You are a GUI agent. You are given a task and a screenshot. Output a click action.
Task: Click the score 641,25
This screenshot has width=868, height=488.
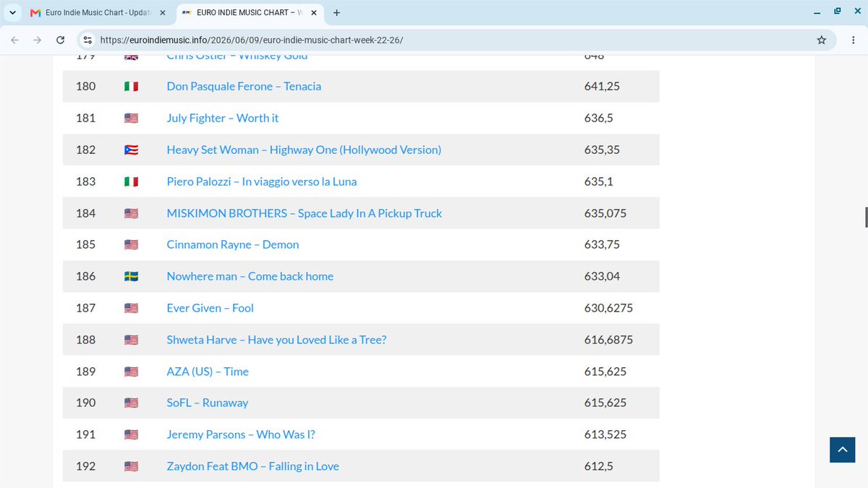(x=602, y=86)
